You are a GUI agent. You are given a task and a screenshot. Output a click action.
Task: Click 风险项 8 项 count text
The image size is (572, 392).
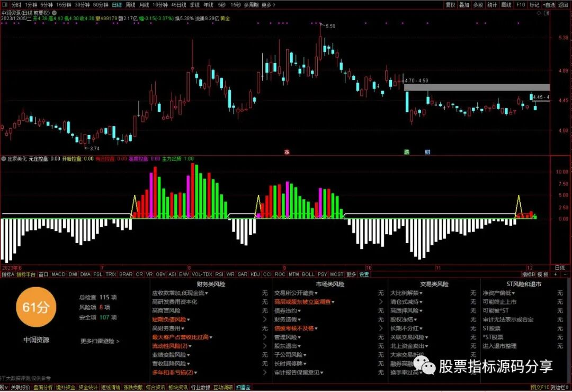tap(94, 307)
